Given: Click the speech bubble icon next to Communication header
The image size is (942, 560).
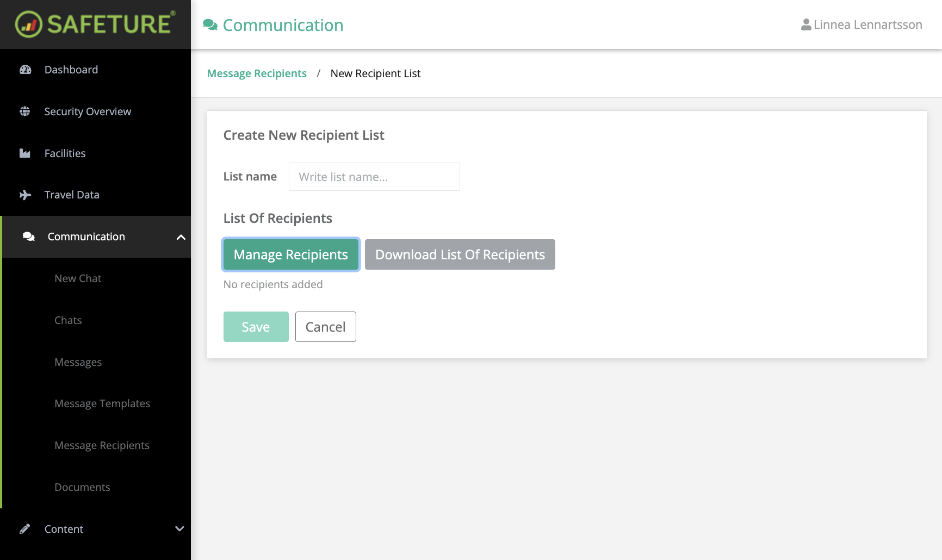Looking at the screenshot, I should point(209,24).
